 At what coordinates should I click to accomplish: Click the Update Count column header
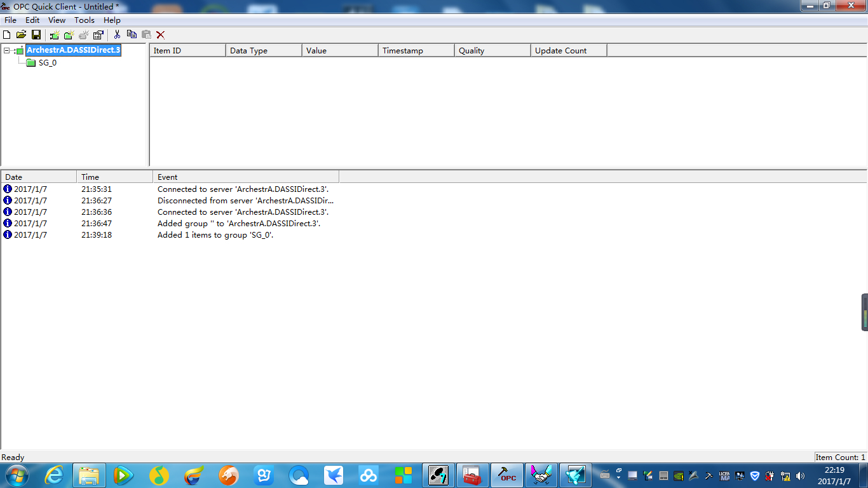click(x=569, y=51)
